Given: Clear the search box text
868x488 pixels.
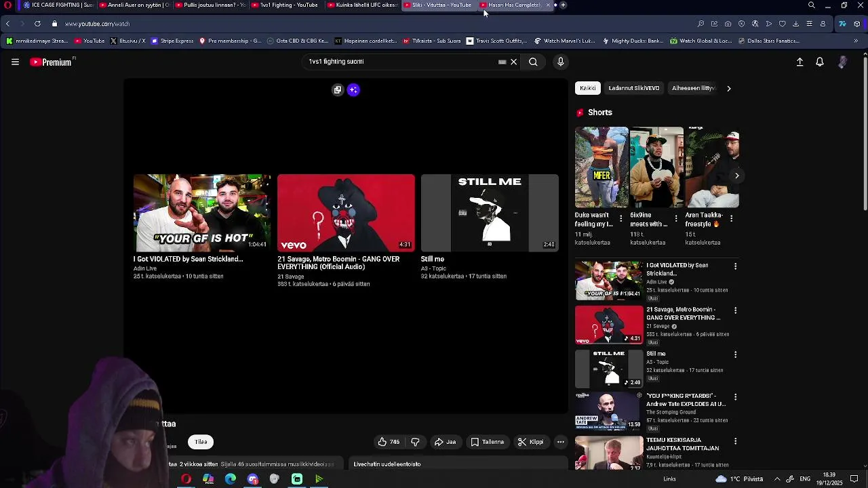Looking at the screenshot, I should [x=513, y=62].
